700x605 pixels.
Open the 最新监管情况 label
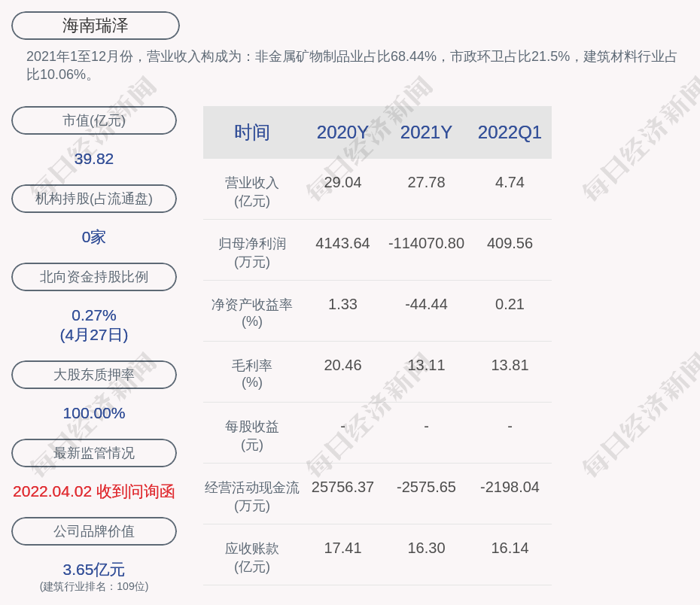coord(94,453)
